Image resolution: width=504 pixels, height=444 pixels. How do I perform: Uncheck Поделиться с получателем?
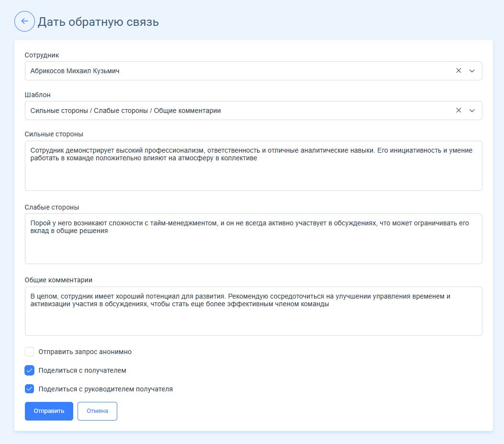tap(29, 370)
